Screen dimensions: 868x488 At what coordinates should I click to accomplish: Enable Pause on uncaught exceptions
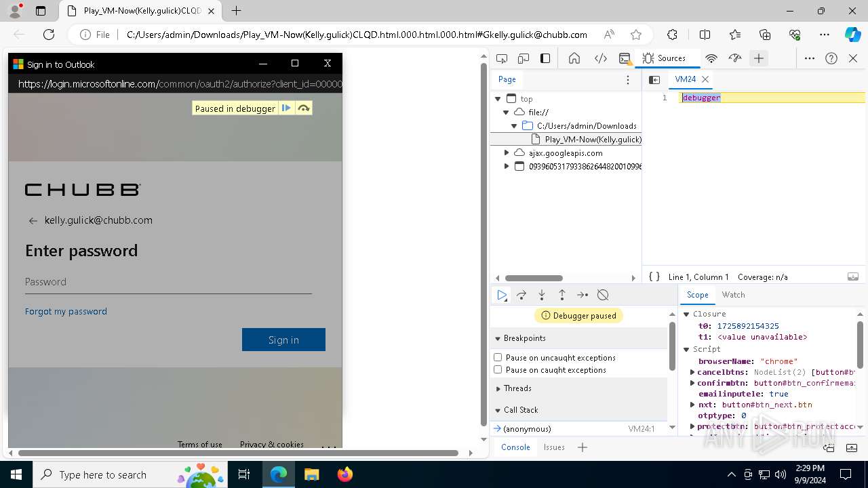tap(498, 357)
